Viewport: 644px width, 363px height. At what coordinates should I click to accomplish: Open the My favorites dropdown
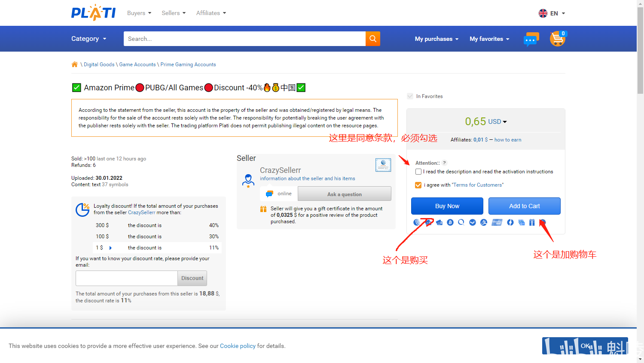(489, 39)
